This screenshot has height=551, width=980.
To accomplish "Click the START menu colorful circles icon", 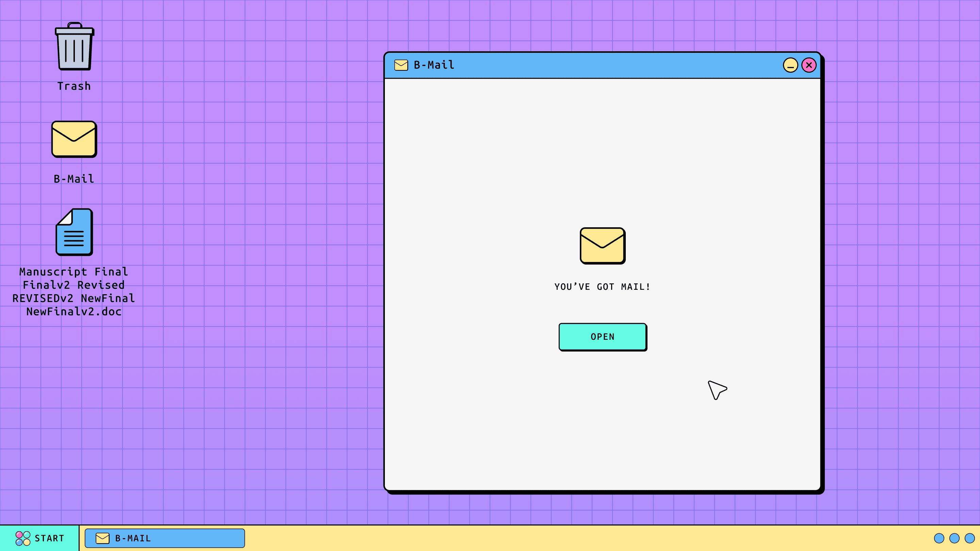I will point(23,538).
